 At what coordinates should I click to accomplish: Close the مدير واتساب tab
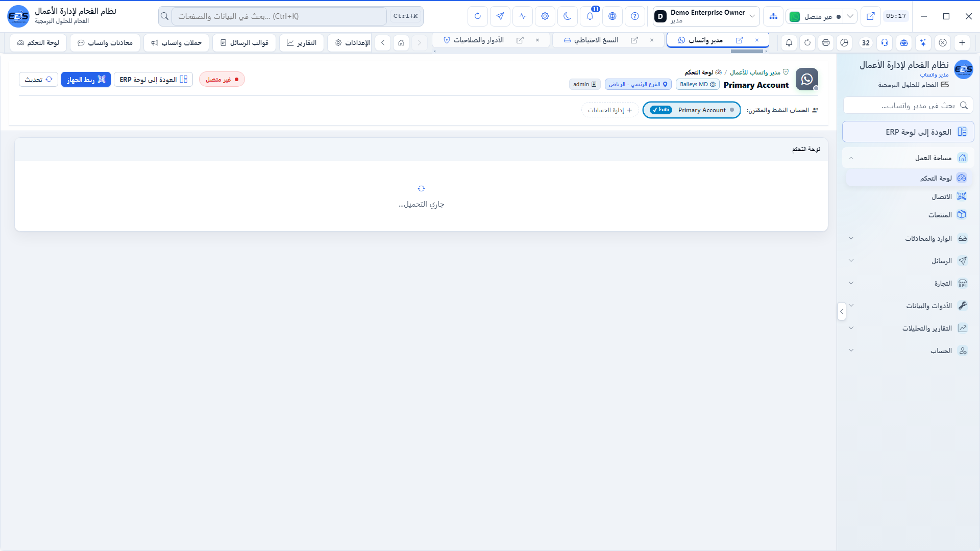(x=757, y=40)
